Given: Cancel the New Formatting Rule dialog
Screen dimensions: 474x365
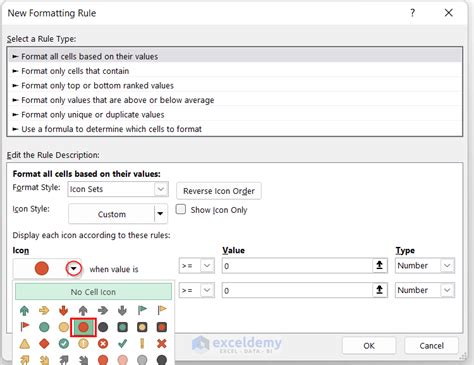Looking at the screenshot, I should click(x=431, y=346).
